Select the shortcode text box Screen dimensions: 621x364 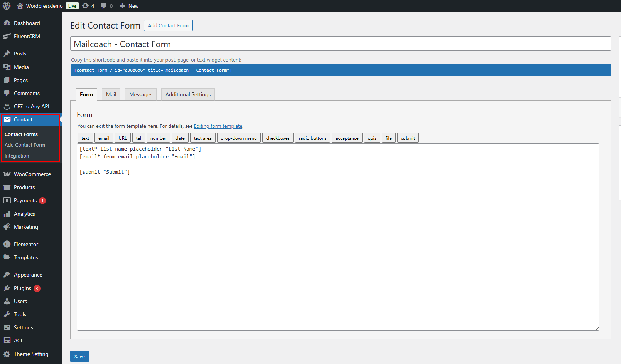(340, 70)
